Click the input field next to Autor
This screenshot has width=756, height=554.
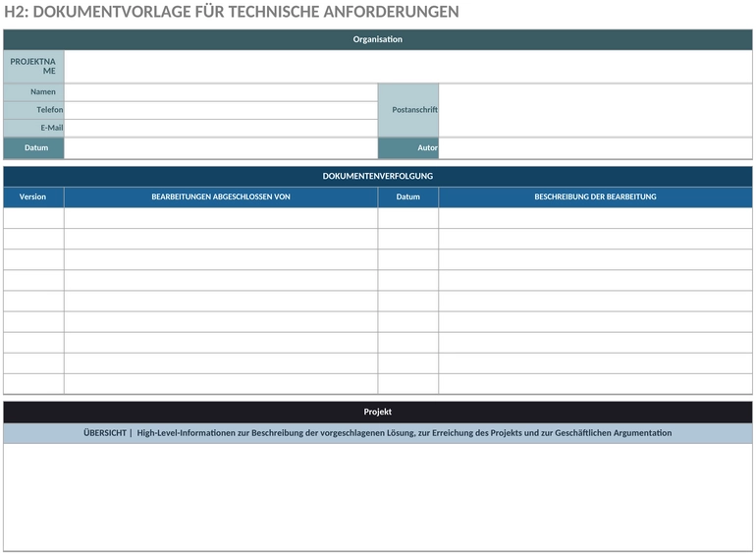(595, 148)
